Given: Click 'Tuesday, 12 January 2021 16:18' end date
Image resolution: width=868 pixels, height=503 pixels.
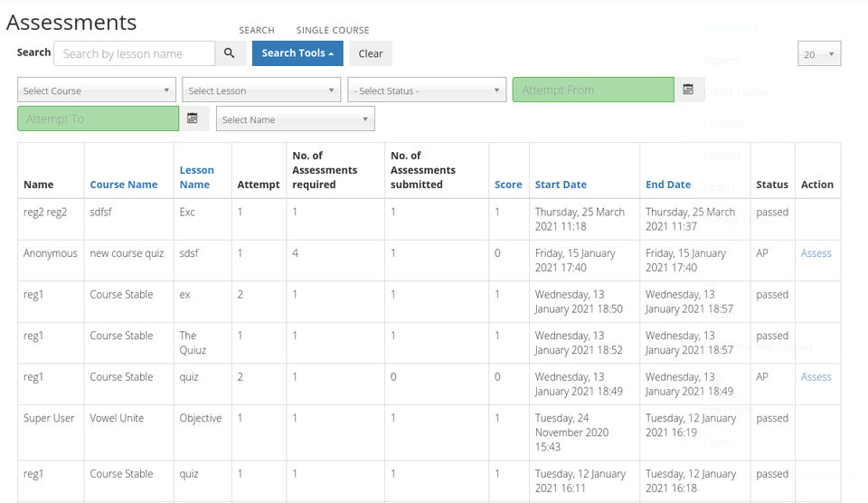Looking at the screenshot, I should point(691,481).
